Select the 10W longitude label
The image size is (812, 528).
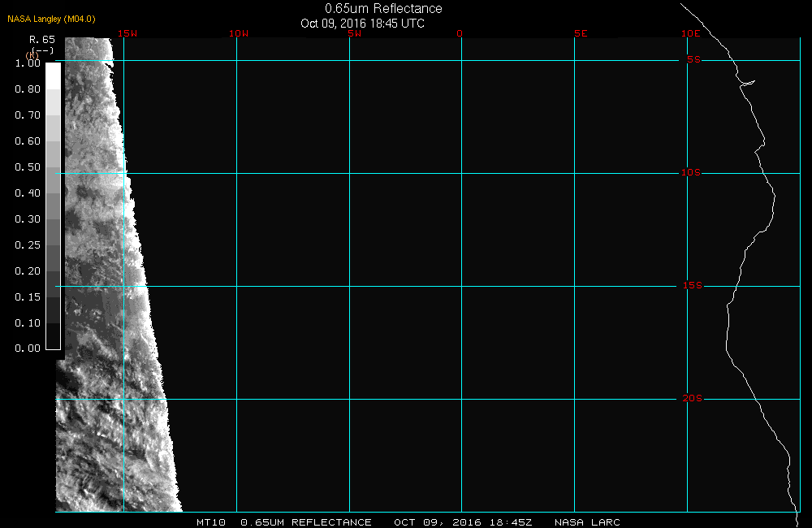click(238, 33)
